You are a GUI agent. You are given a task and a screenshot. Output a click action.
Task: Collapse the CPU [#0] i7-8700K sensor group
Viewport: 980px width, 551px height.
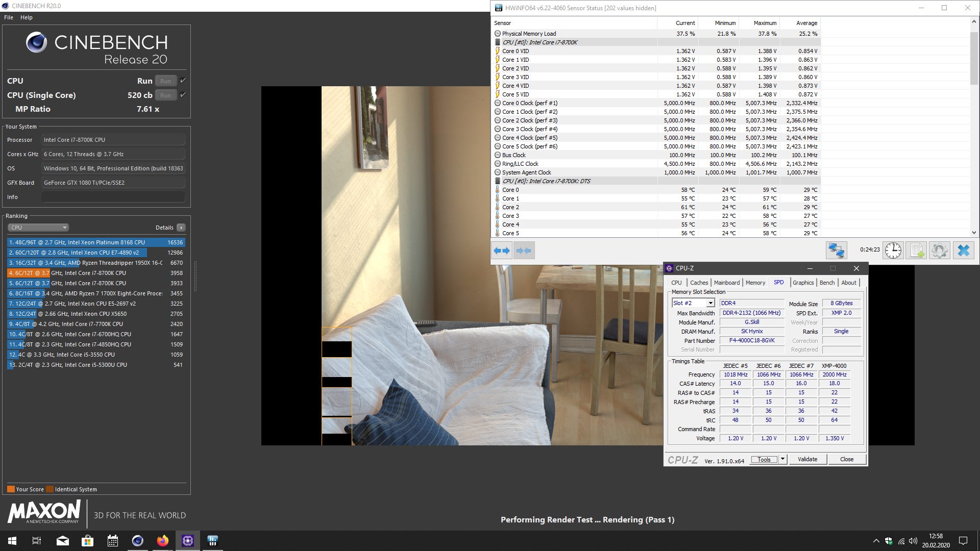[x=498, y=42]
